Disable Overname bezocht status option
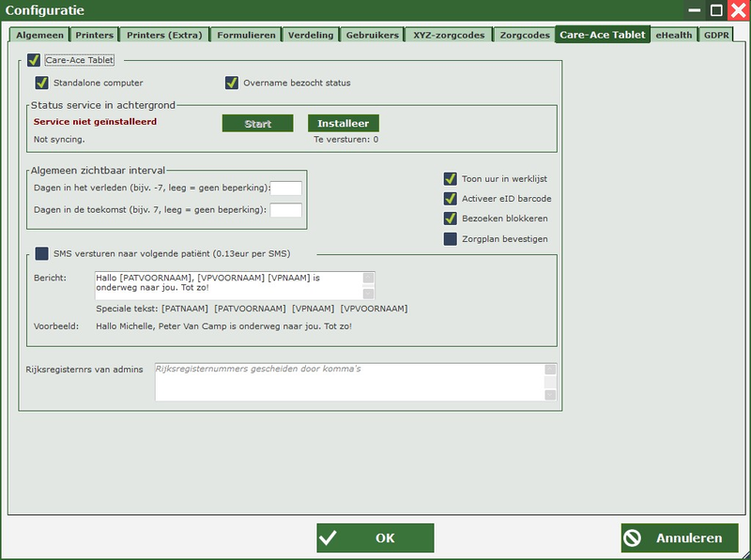 [232, 83]
